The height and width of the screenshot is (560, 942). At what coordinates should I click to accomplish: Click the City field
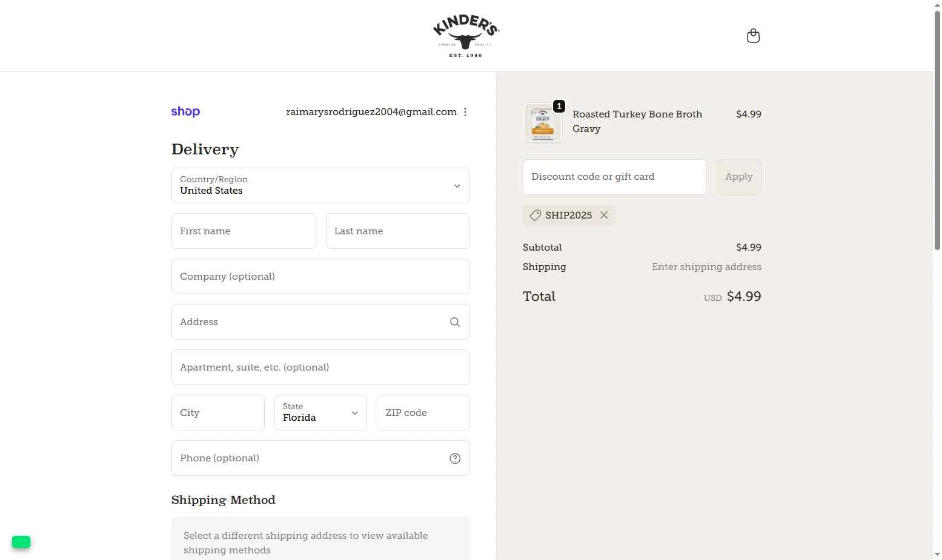(x=218, y=412)
